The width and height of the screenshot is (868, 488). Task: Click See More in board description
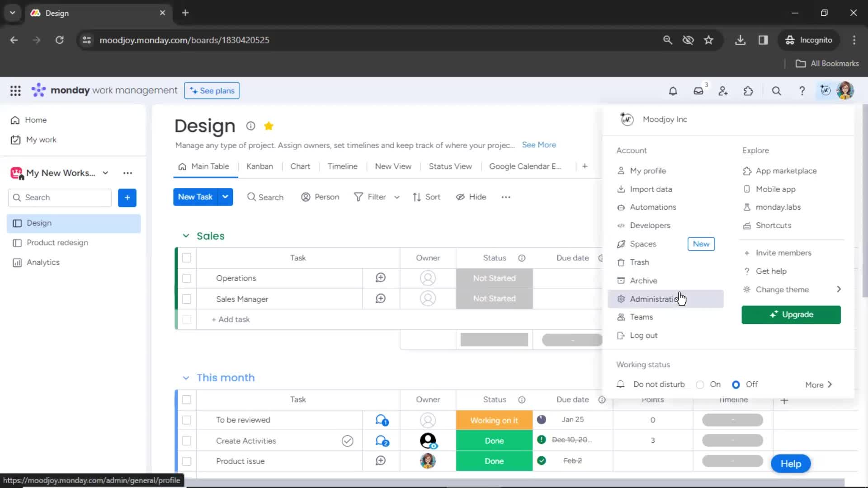[x=539, y=145]
